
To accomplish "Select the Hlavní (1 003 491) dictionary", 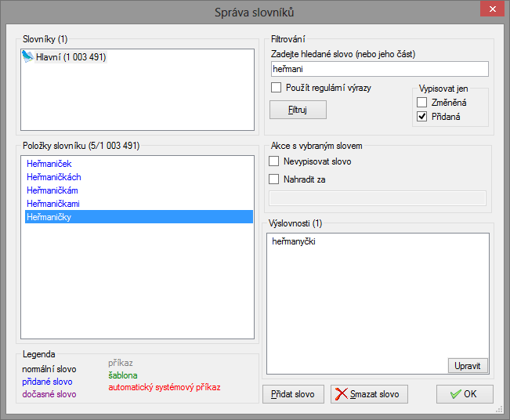I will tap(71, 57).
